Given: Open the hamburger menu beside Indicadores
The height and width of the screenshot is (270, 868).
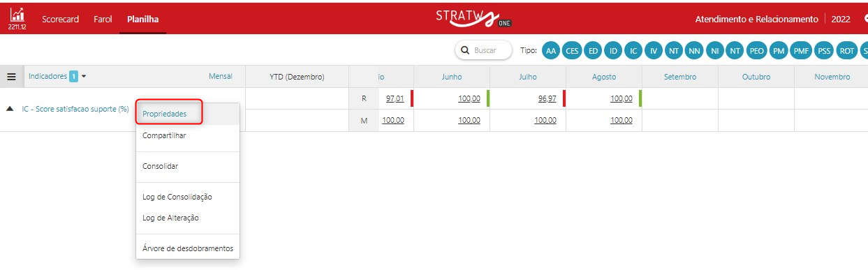Looking at the screenshot, I should tap(11, 77).
